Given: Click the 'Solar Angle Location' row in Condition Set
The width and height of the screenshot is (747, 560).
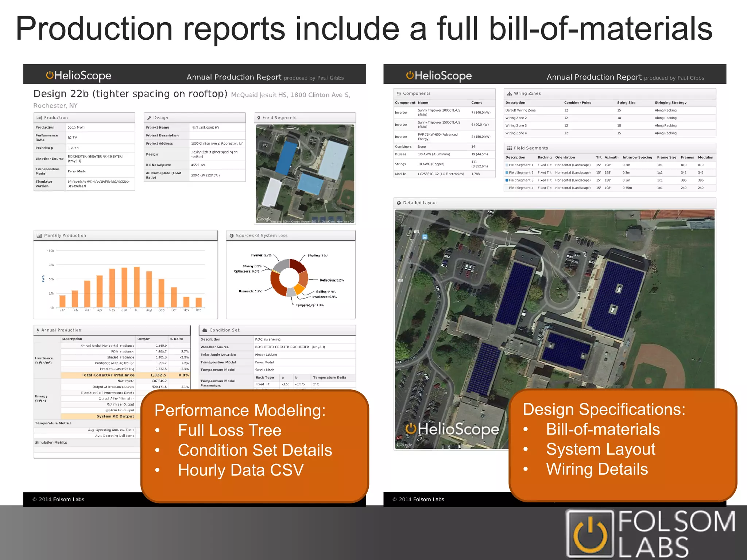Looking at the screenshot, I should (277, 355).
